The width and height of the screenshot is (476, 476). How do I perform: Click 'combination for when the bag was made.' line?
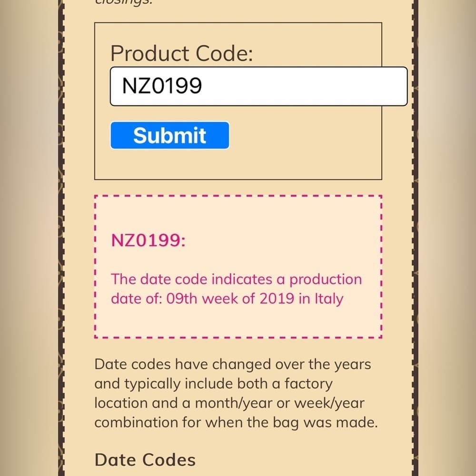tap(236, 423)
